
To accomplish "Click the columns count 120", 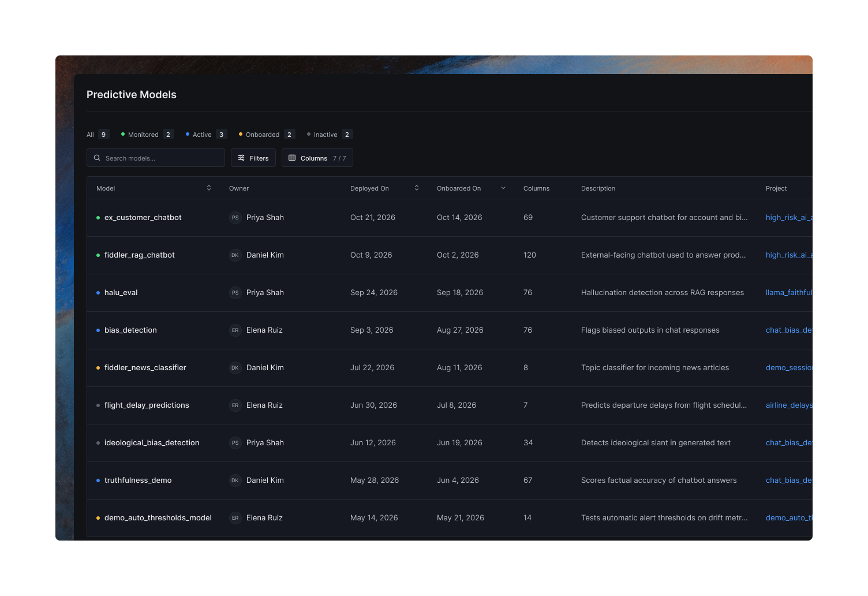I will coord(530,255).
